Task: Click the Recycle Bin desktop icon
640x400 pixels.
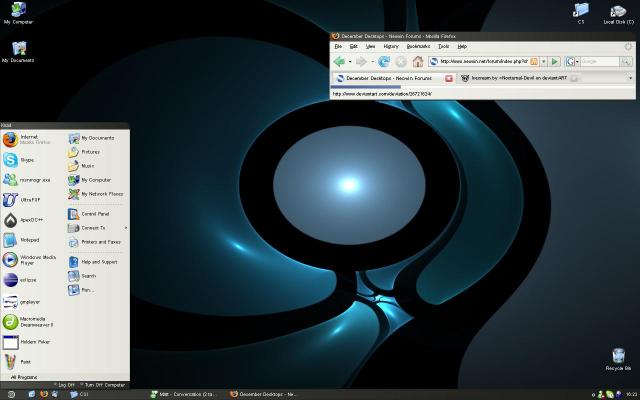Action: [x=618, y=359]
